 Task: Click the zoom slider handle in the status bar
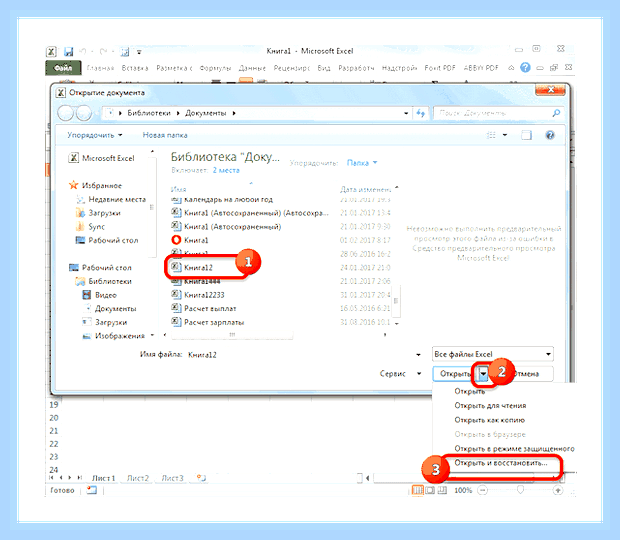point(520,490)
